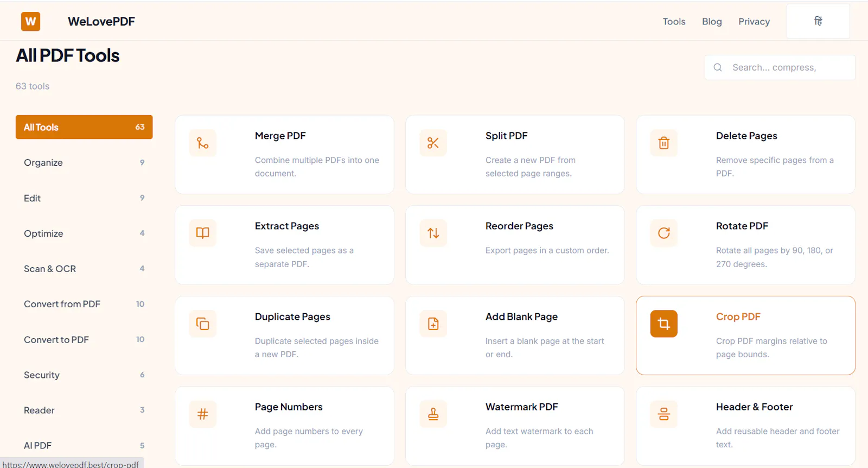Open the Merge PDF tool title
Viewport: 868px width, 468px height.
[280, 136]
